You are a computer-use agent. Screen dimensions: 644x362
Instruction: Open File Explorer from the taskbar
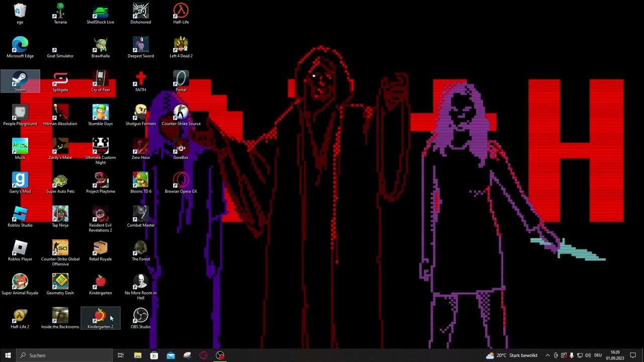click(x=138, y=355)
